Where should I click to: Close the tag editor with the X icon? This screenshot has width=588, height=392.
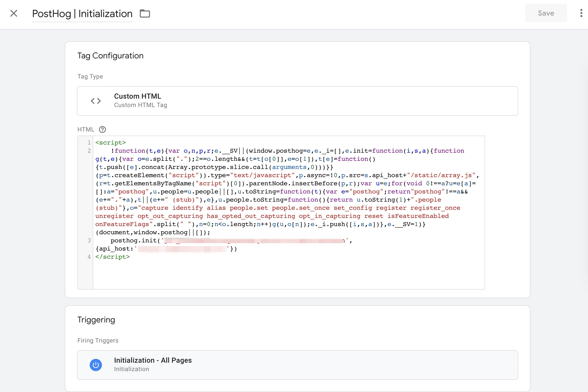[x=14, y=13]
